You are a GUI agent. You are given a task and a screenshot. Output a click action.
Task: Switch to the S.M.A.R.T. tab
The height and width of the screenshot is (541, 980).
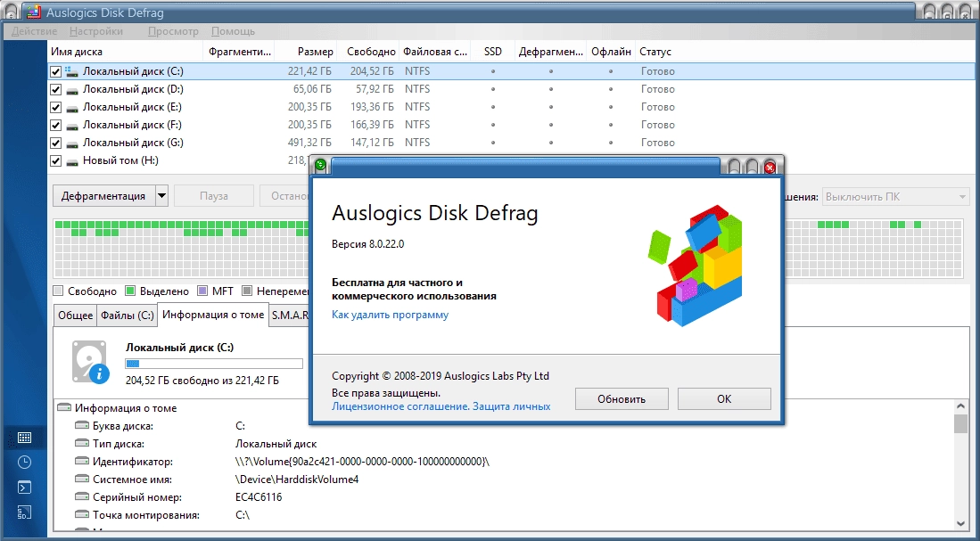point(290,316)
